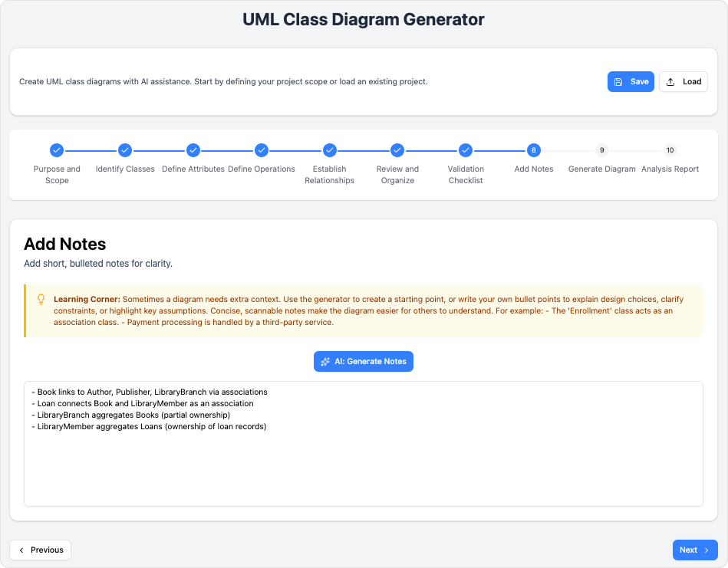This screenshot has height=568, width=728.
Task: Click the step 8 Add Notes circle
Action: point(534,150)
